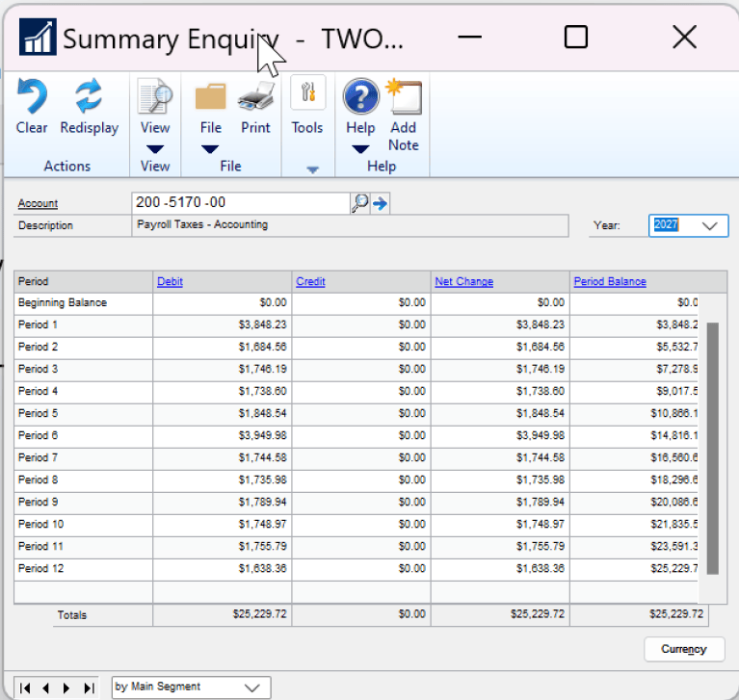Click the account number field 200-5170-00
The height and width of the screenshot is (700, 739).
click(x=240, y=203)
